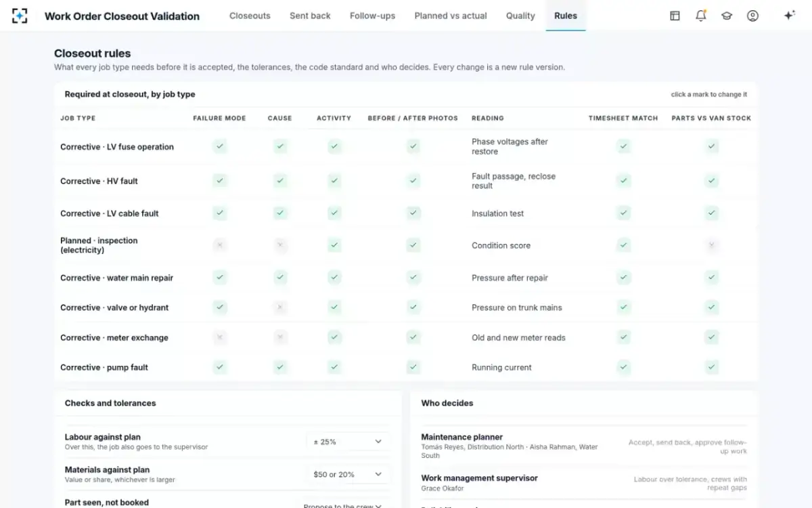This screenshot has height=508, width=812.
Task: Enable Failure mode for meter exchange
Action: click(219, 337)
